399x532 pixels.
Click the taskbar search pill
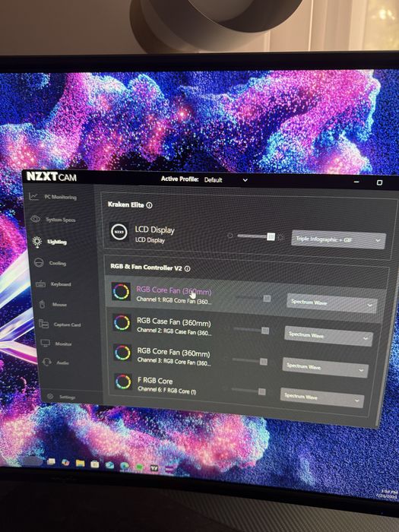(x=32, y=461)
